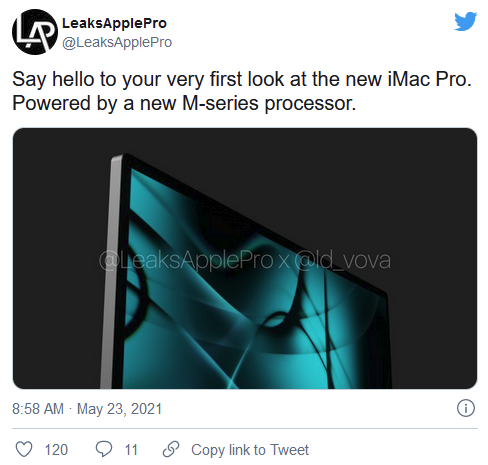Like the tweet with the heart icon

(24, 449)
